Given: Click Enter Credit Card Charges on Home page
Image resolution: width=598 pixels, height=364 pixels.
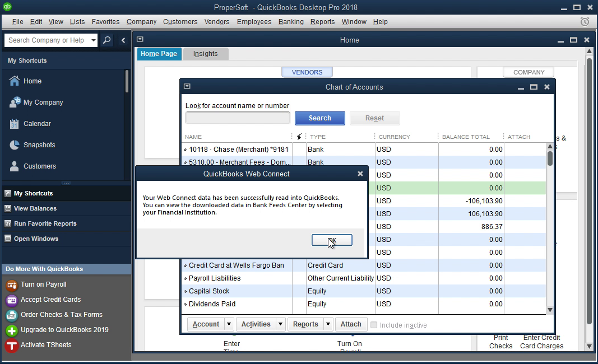Looking at the screenshot, I should coord(541,342).
